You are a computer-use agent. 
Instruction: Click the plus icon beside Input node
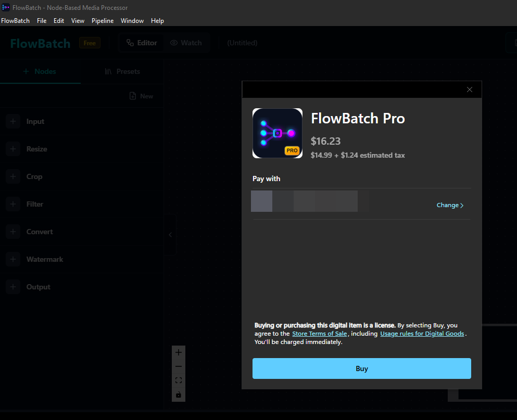[13, 121]
